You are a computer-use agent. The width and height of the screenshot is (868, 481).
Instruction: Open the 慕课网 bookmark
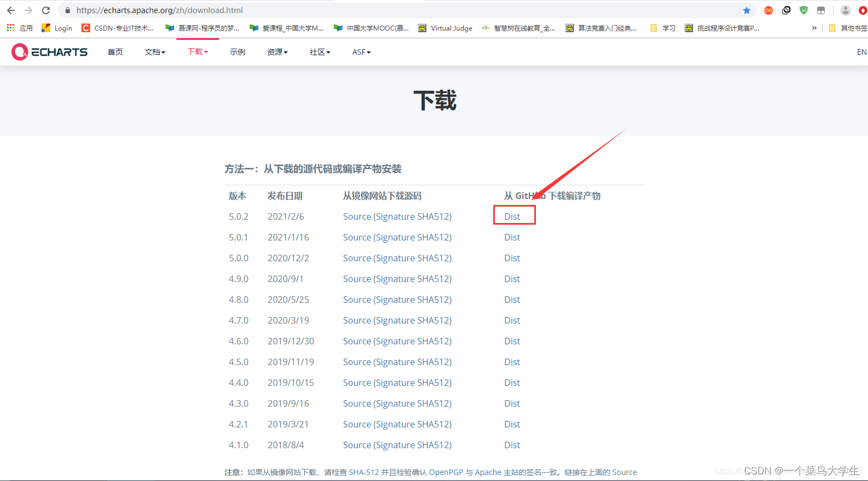tap(203, 28)
